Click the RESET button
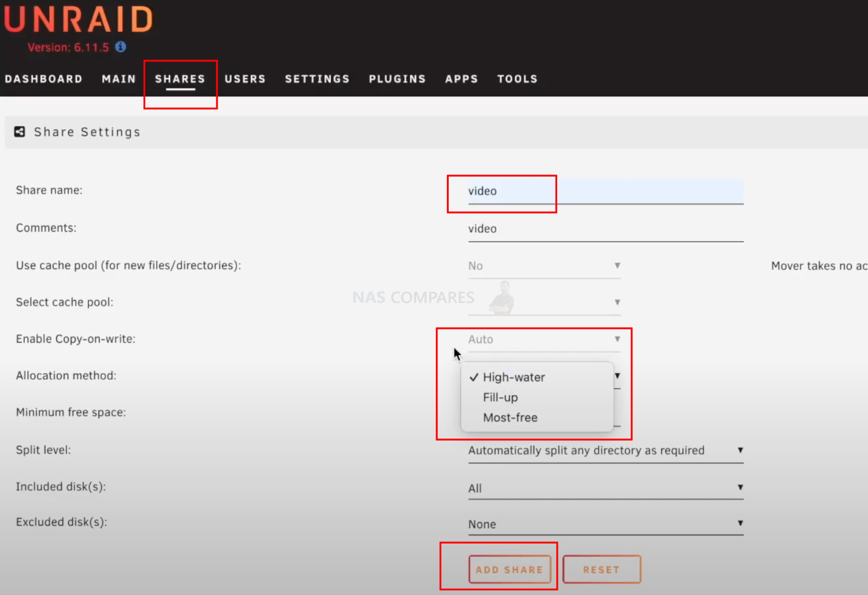Image resolution: width=868 pixels, height=595 pixels. point(601,570)
